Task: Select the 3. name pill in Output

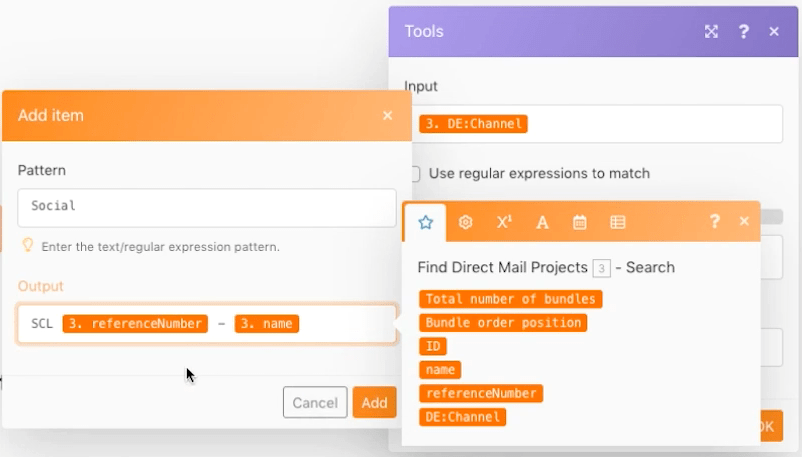Action: (x=266, y=323)
